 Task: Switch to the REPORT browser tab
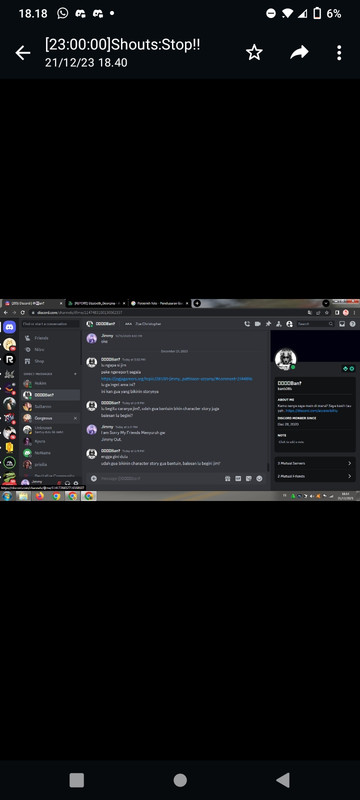[x=97, y=303]
